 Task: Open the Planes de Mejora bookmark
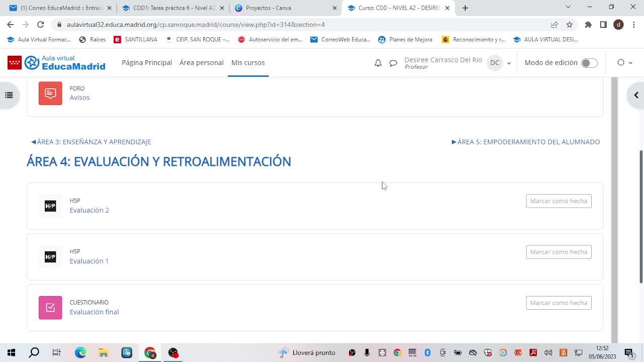coord(405,39)
